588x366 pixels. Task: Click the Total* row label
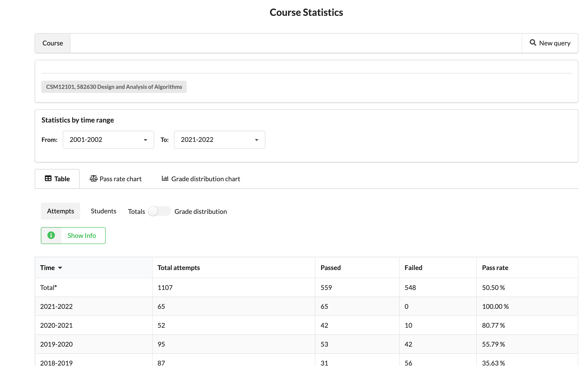pos(48,288)
